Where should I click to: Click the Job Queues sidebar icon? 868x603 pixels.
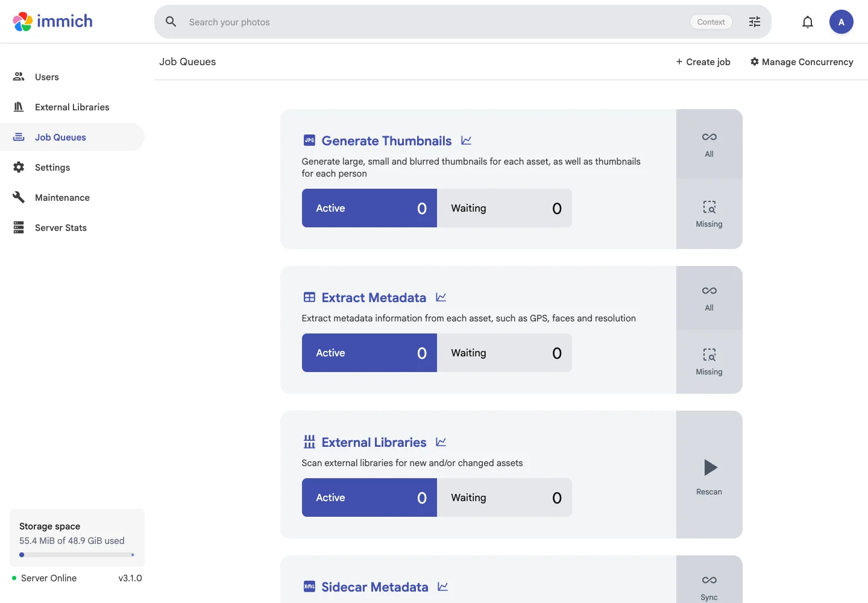19,137
